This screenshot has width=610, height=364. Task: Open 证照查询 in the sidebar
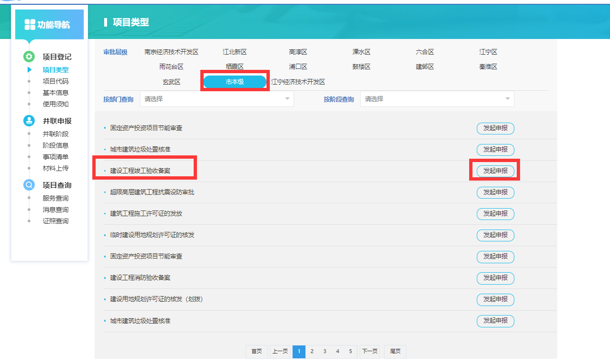[56, 221]
